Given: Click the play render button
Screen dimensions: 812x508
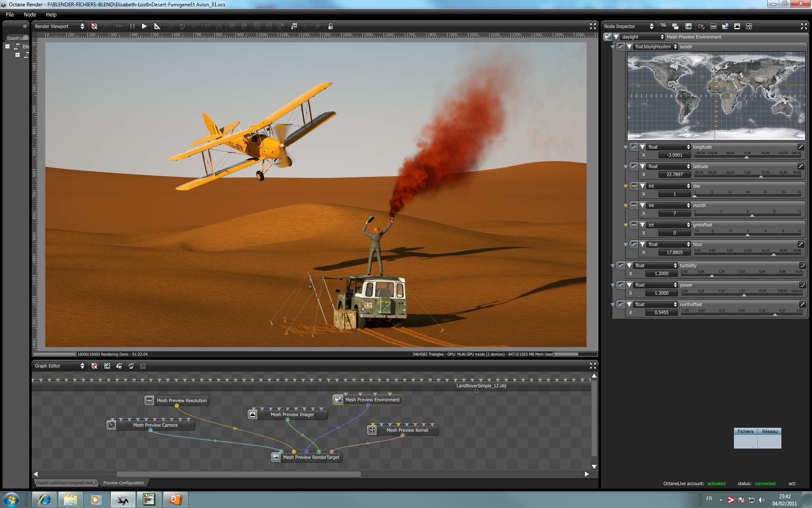Looking at the screenshot, I should tap(144, 26).
